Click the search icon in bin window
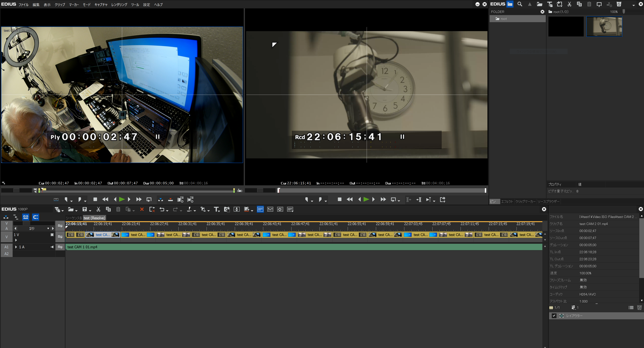The width and height of the screenshot is (644, 348). [x=520, y=4]
